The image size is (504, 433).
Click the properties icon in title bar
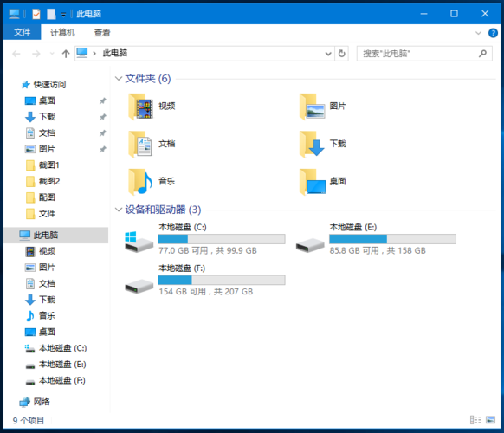[36, 14]
